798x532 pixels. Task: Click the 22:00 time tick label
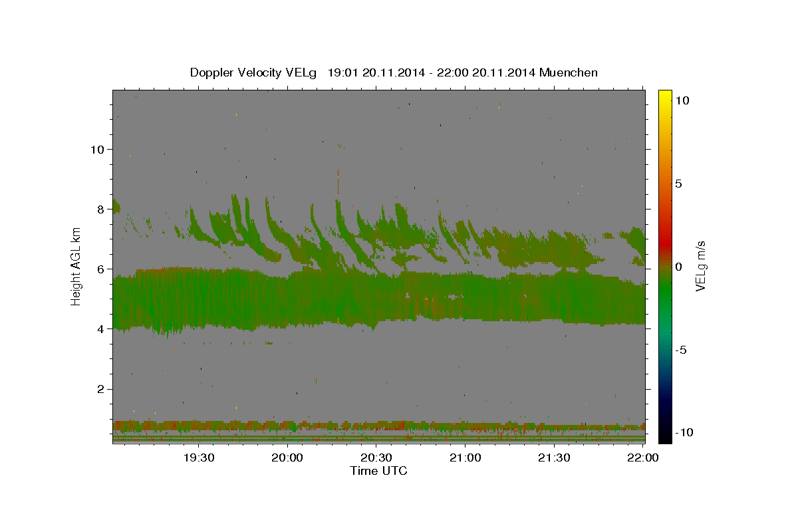(x=643, y=458)
